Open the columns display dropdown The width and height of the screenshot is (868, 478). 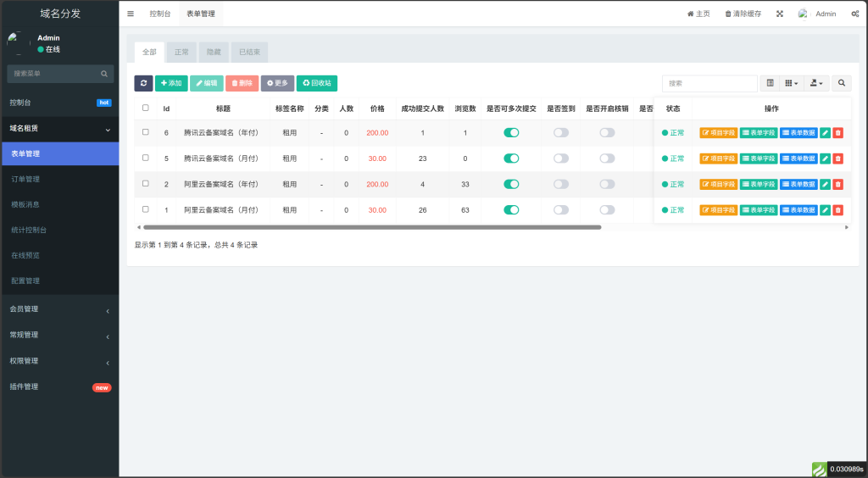click(791, 83)
